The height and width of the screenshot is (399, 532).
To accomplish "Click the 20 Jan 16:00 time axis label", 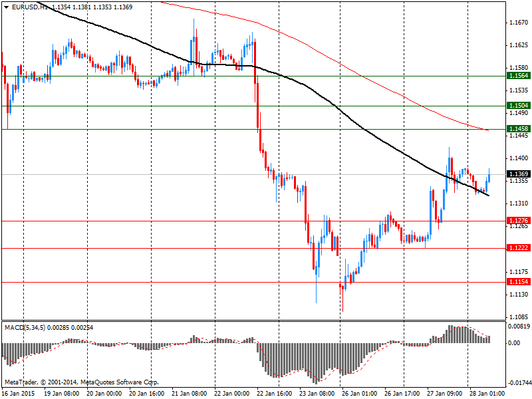I will (146, 394).
